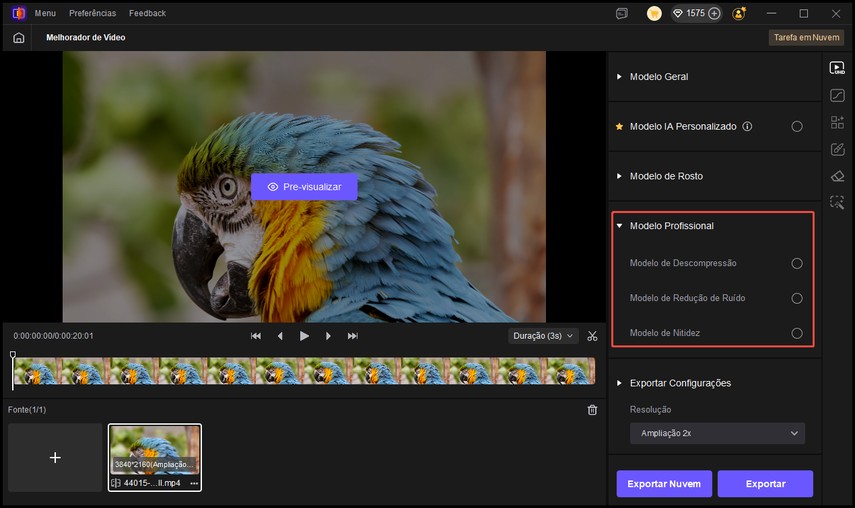Image resolution: width=855 pixels, height=508 pixels.
Task: Click the Exportar Nuvem button
Action: (664, 483)
